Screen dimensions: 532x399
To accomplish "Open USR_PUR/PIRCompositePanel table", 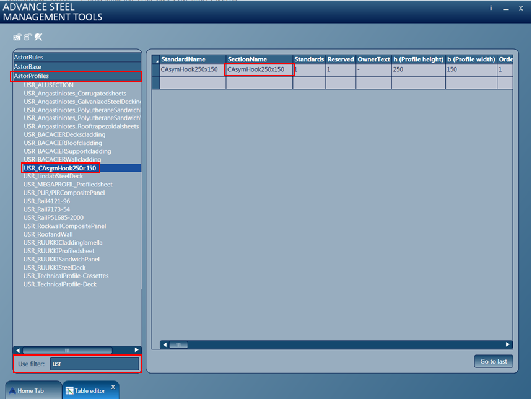I will (x=64, y=193).
